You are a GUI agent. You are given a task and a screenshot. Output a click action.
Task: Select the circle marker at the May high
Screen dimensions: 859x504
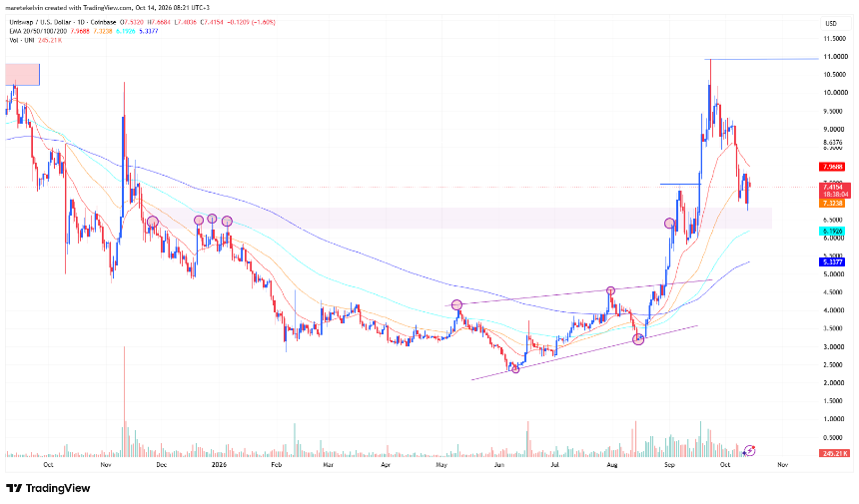pyautogui.click(x=456, y=304)
